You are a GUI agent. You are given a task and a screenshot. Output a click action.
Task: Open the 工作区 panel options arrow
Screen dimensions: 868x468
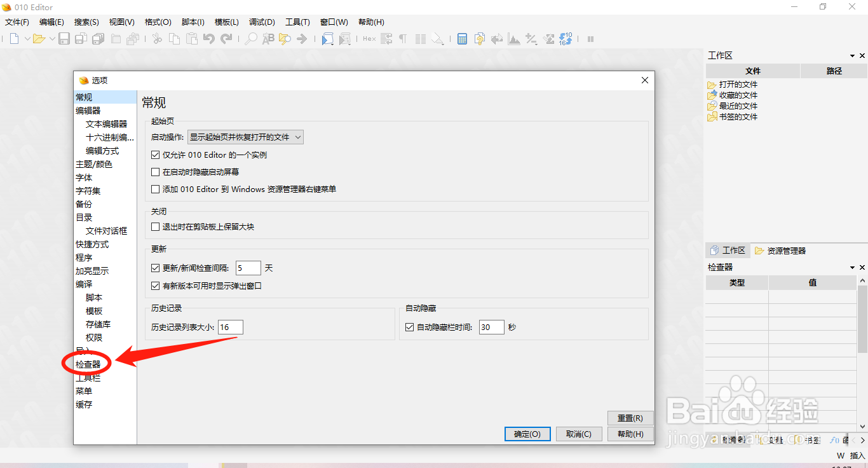(x=852, y=56)
